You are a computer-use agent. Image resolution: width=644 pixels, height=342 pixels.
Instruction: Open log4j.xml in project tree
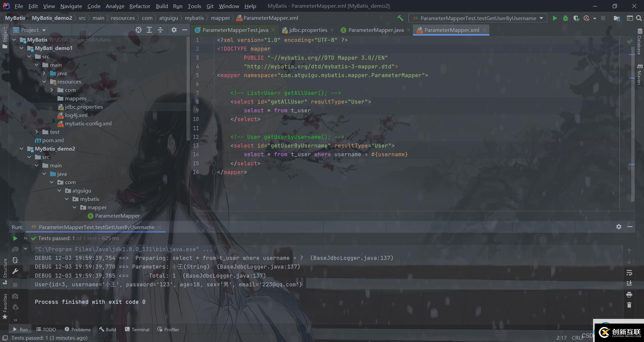pyautogui.click(x=72, y=115)
